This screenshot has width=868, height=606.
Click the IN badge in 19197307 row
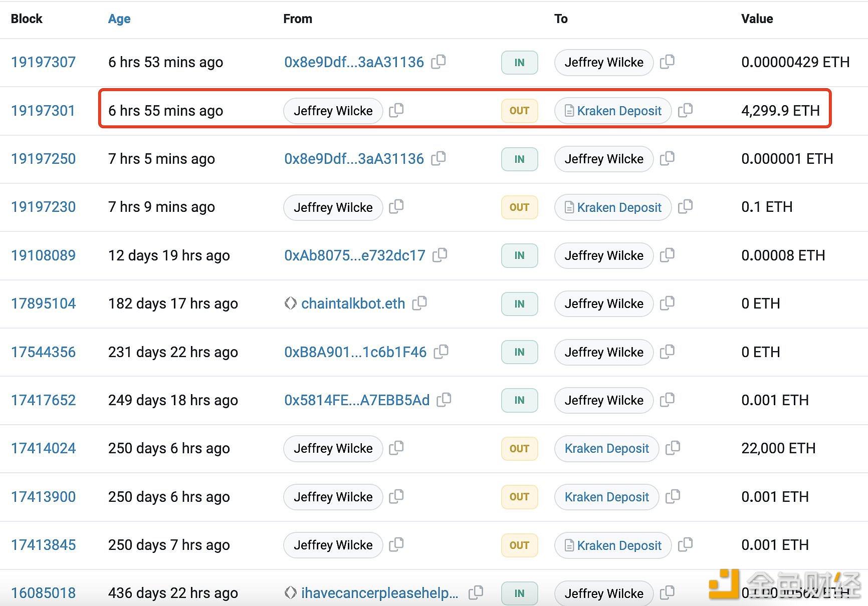click(x=520, y=63)
